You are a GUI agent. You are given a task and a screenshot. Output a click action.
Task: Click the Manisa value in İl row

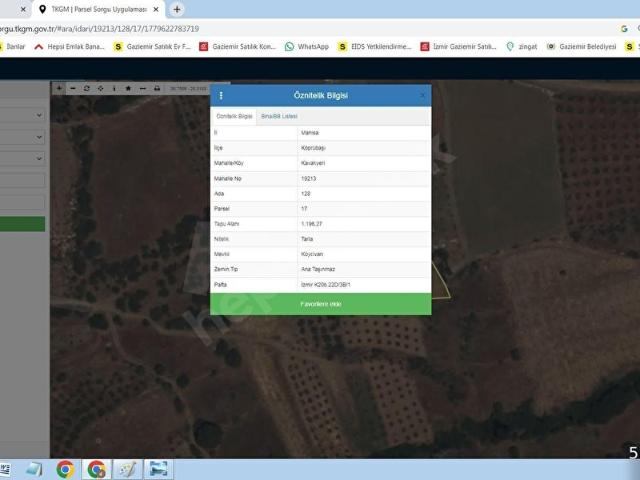tap(310, 133)
